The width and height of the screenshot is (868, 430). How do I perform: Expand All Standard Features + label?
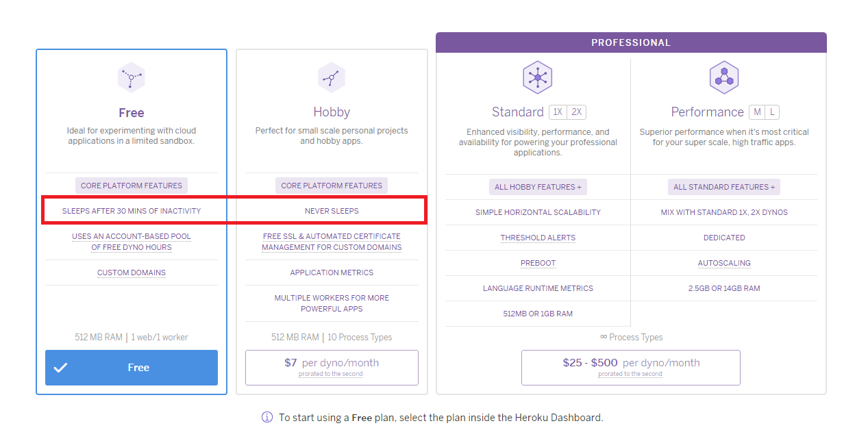click(x=724, y=187)
